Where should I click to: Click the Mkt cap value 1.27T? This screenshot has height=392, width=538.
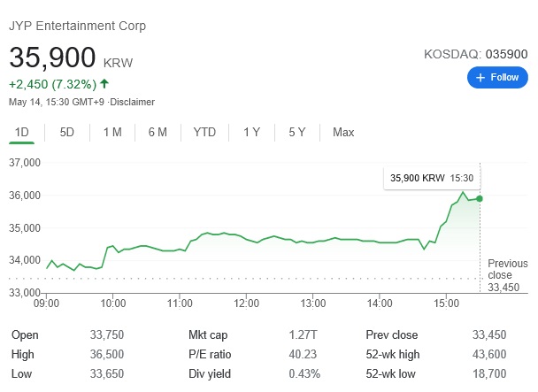click(x=303, y=334)
